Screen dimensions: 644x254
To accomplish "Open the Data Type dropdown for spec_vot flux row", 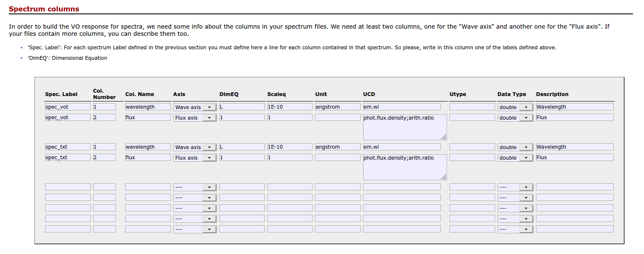I will 515,118.
